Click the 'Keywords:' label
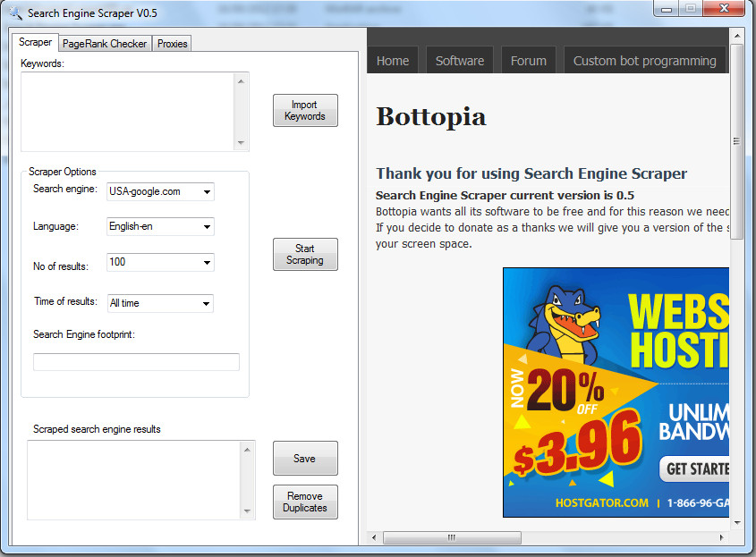 [42, 63]
